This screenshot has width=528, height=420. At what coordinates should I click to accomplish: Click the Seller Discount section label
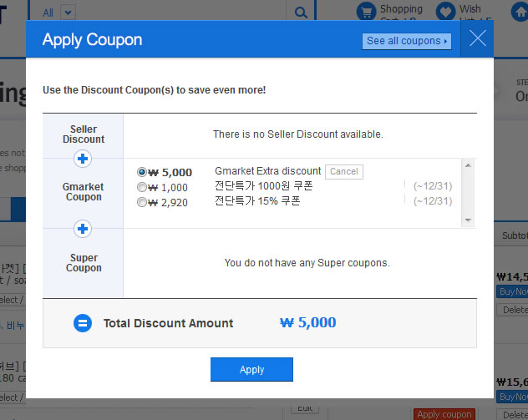click(84, 134)
